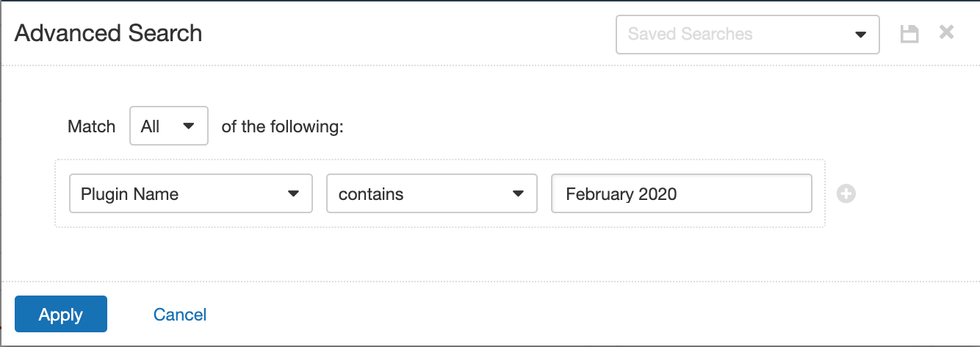980x347 pixels.
Task: Click the Saved Searches placeholder text
Action: tap(690, 34)
